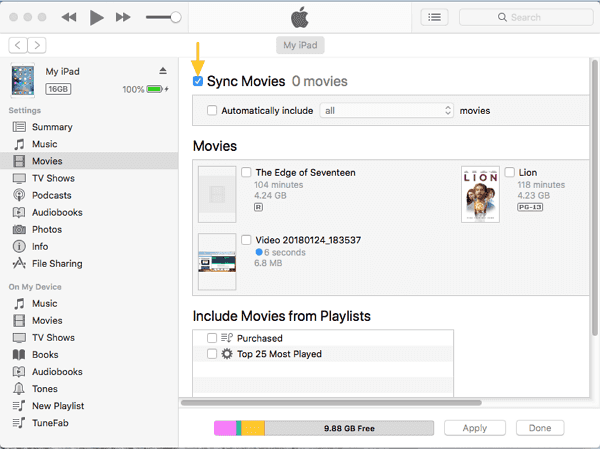The image size is (600, 449).
Task: Open the New Playlist entry
Action: tap(58, 406)
